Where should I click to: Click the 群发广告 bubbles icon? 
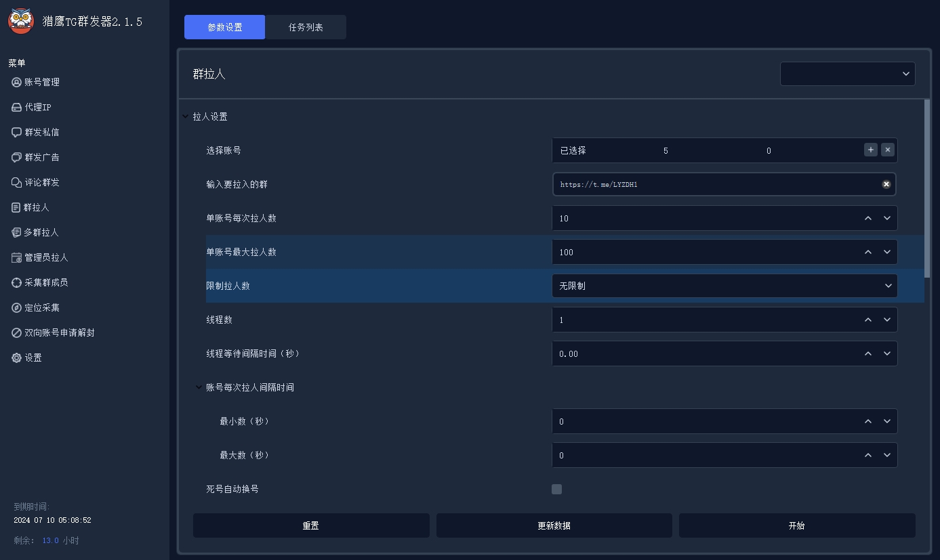17,157
